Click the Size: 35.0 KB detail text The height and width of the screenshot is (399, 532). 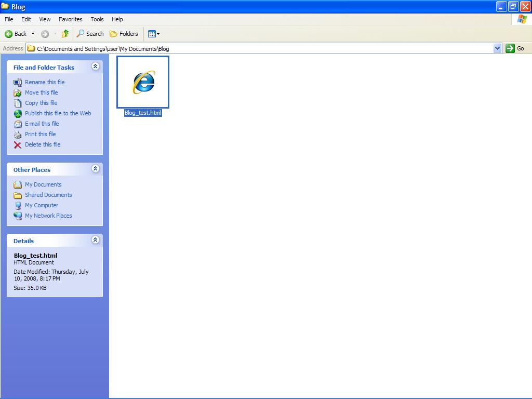pos(30,288)
